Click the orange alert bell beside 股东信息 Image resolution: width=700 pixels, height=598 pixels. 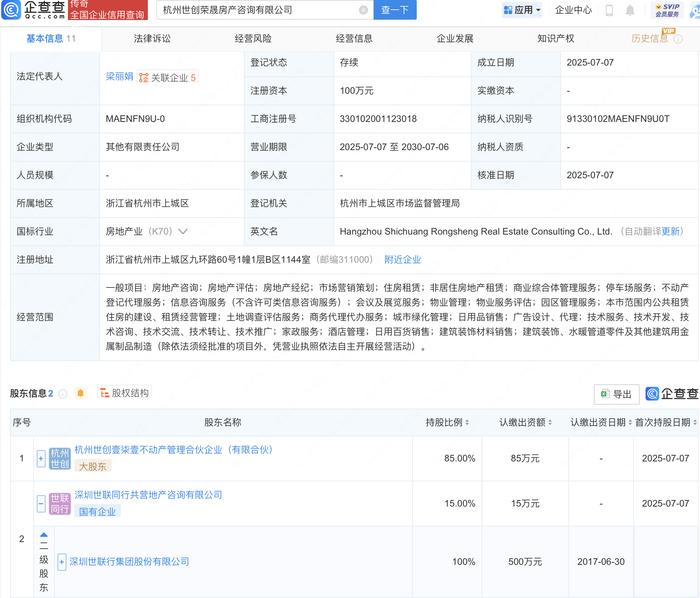pos(80,393)
